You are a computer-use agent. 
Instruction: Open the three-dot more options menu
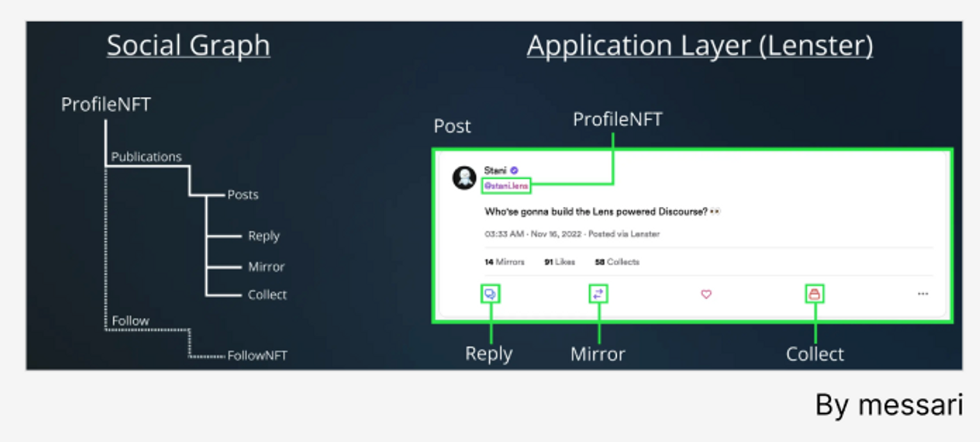(x=922, y=294)
